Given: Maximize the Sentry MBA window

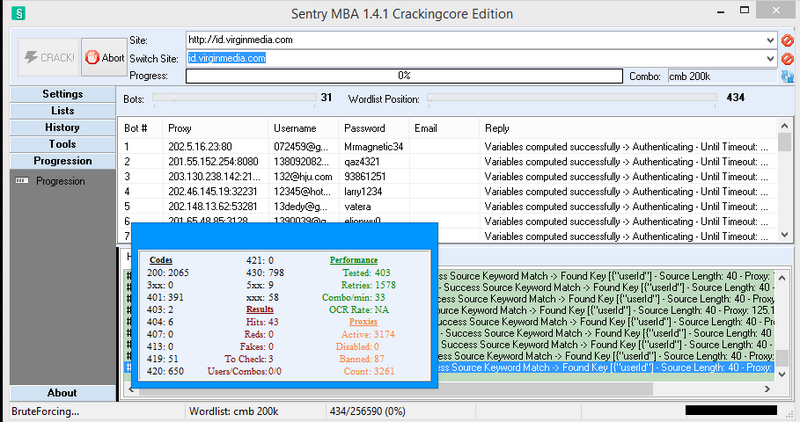Looking at the screenshot, I should pos(744,10).
